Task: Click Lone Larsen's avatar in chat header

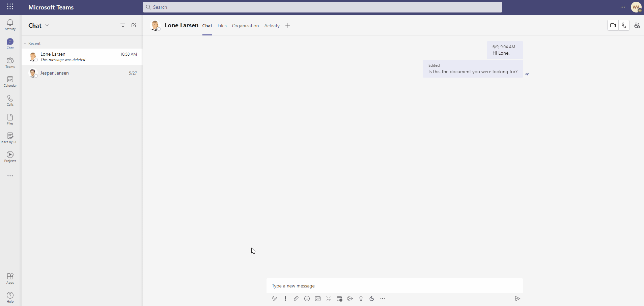Action: tap(155, 25)
